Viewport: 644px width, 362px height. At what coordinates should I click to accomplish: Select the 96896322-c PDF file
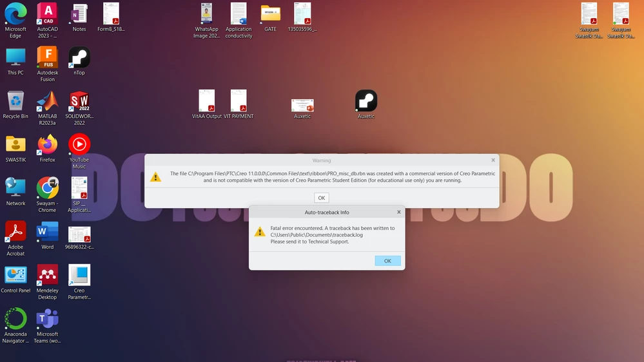(x=79, y=238)
